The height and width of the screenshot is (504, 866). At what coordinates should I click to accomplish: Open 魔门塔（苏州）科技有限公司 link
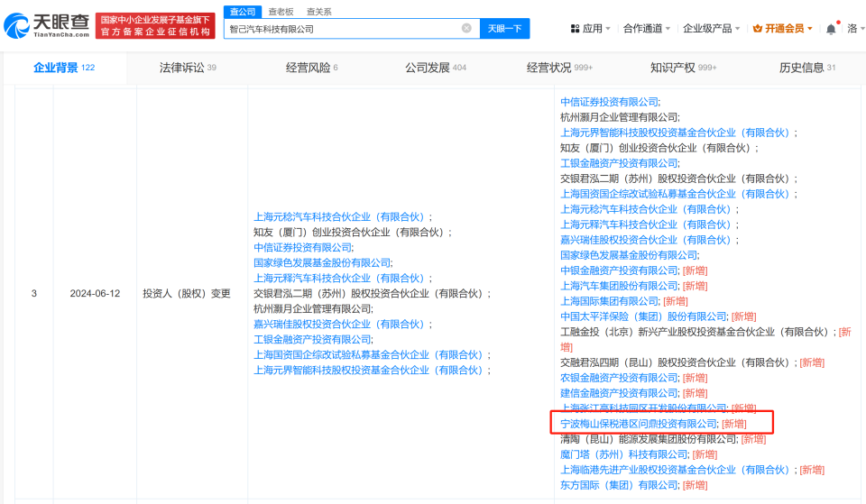(623, 455)
